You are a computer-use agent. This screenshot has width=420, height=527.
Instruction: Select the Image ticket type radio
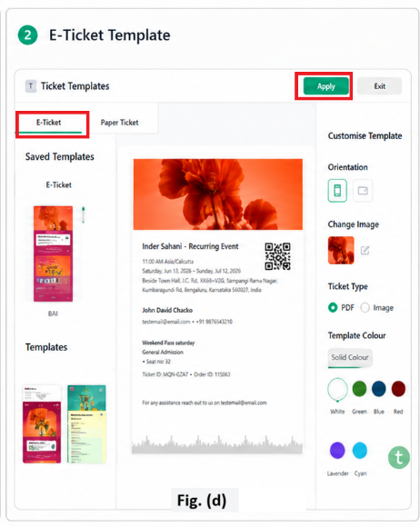365,307
